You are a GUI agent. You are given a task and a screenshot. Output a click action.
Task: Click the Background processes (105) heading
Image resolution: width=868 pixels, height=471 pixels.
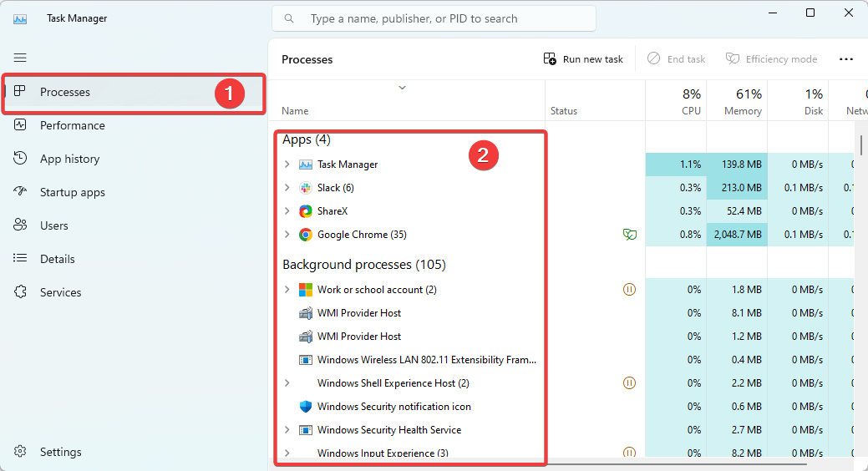point(364,265)
